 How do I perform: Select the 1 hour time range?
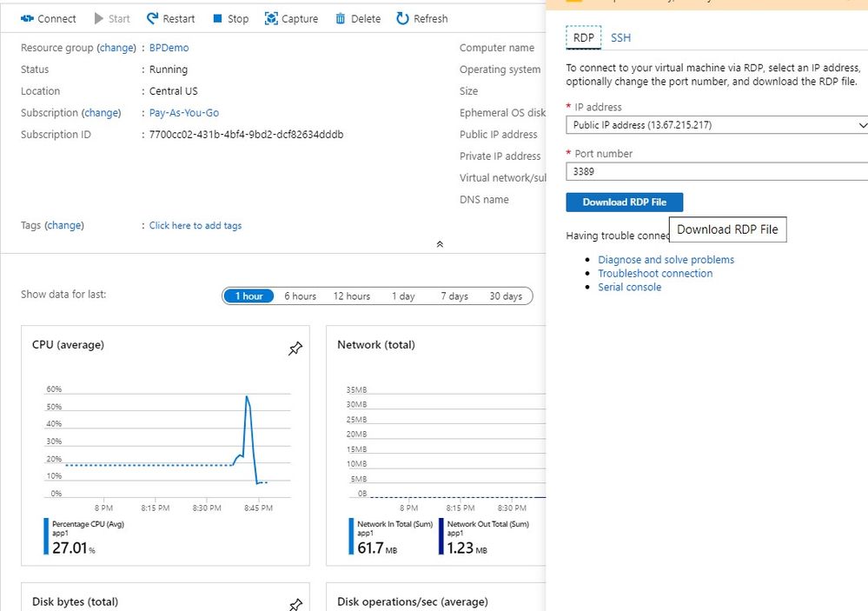[248, 296]
